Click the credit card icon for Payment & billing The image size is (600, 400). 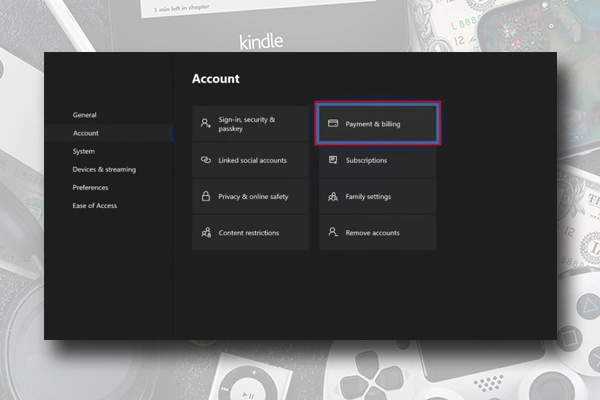333,123
